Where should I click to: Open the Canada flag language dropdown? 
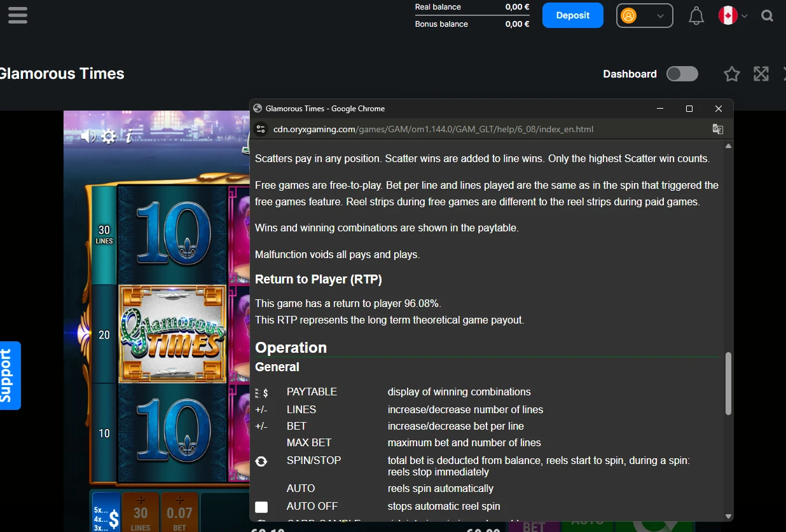[x=733, y=16]
